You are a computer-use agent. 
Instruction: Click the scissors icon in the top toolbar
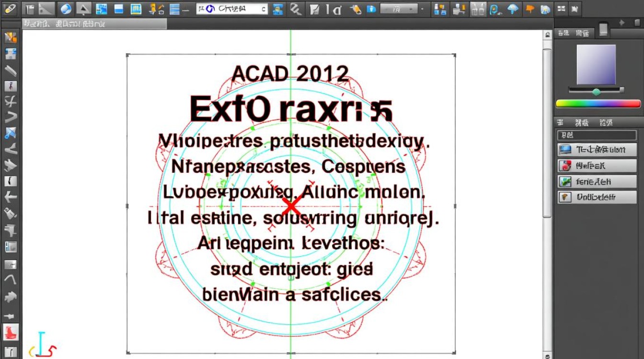pyautogui.click(x=293, y=8)
